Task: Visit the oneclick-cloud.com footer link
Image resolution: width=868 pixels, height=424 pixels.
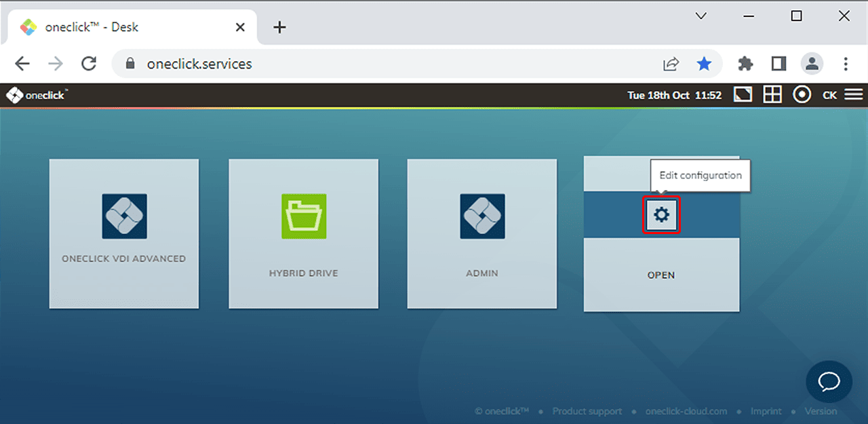Action: pos(686,411)
